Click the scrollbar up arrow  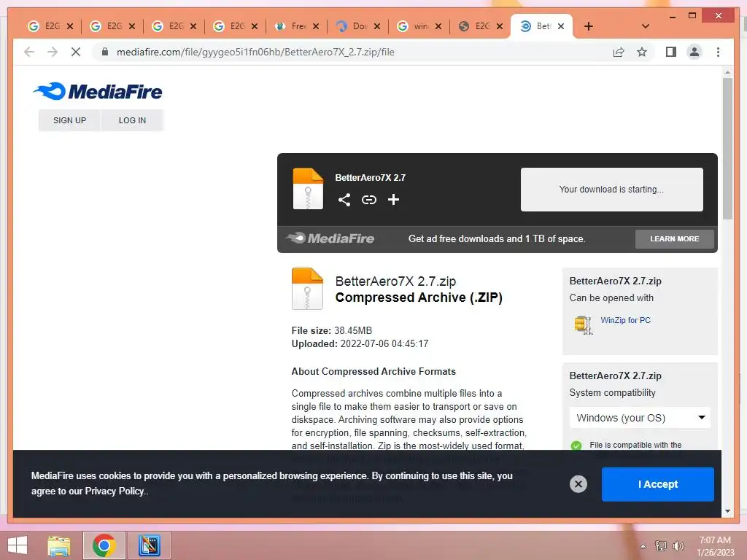coord(727,72)
